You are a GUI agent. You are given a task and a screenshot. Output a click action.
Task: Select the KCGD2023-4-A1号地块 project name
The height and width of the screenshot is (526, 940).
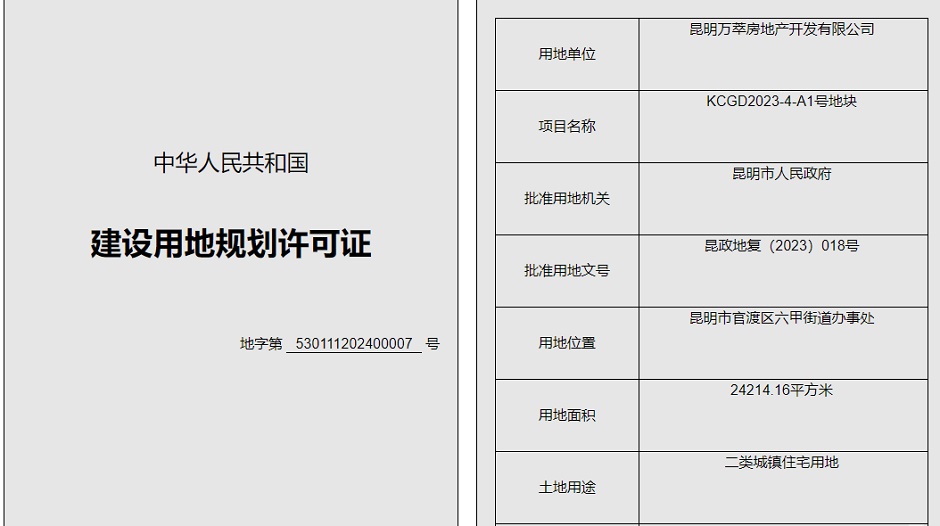781,102
